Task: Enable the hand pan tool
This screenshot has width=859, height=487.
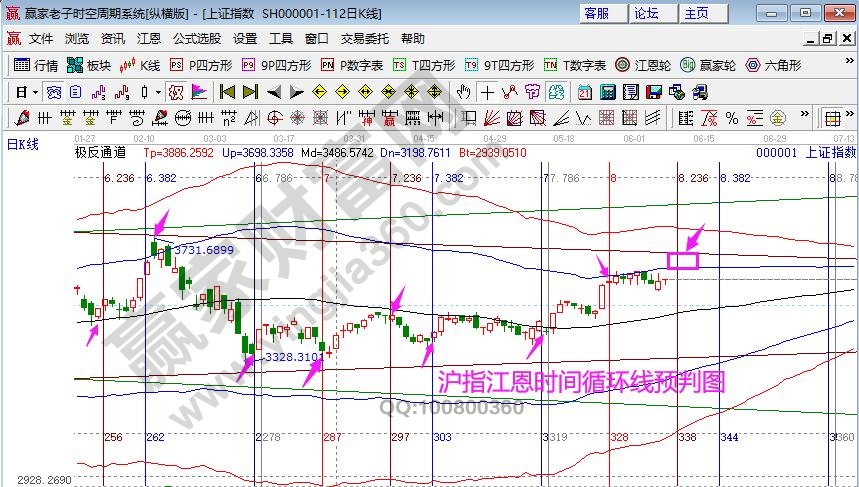Action: coord(463,92)
